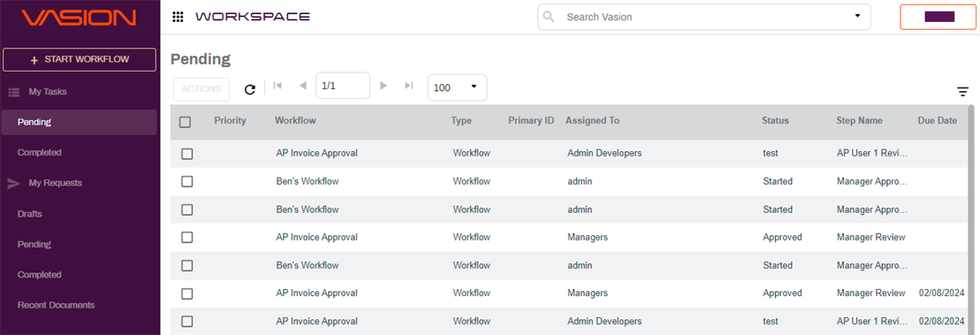Expand the Search Vasion dropdown arrow
The width and height of the screenshot is (980, 335).
click(x=857, y=16)
